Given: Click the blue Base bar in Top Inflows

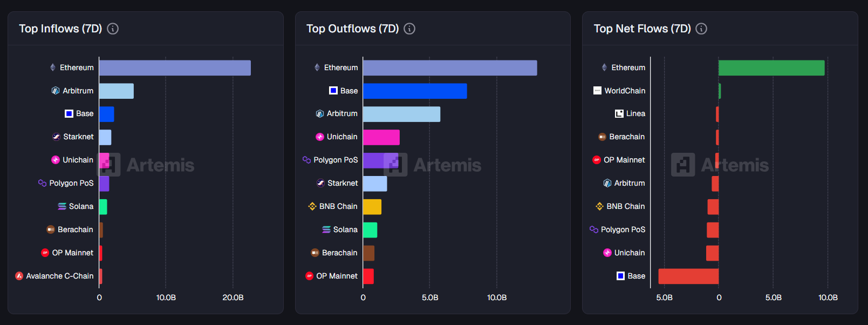Looking at the screenshot, I should pos(107,114).
